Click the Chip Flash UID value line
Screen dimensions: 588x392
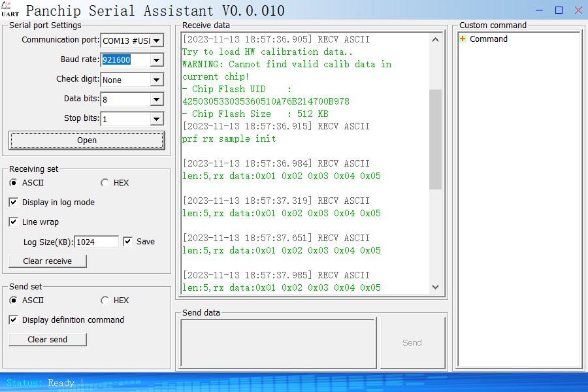click(x=266, y=101)
